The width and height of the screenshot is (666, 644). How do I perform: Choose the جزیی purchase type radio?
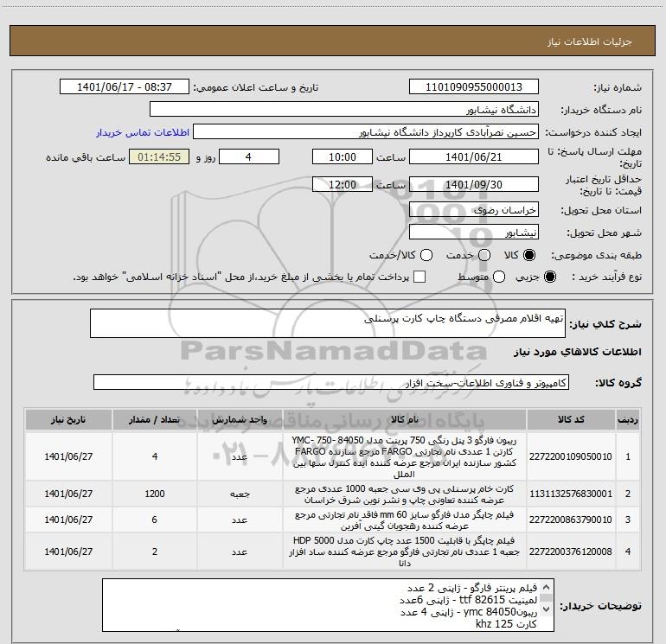(x=549, y=277)
